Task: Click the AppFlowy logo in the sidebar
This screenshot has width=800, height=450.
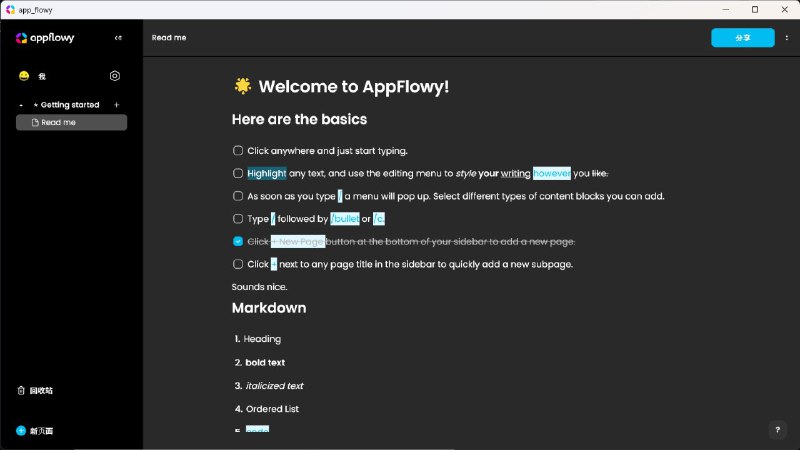Action: (45, 38)
